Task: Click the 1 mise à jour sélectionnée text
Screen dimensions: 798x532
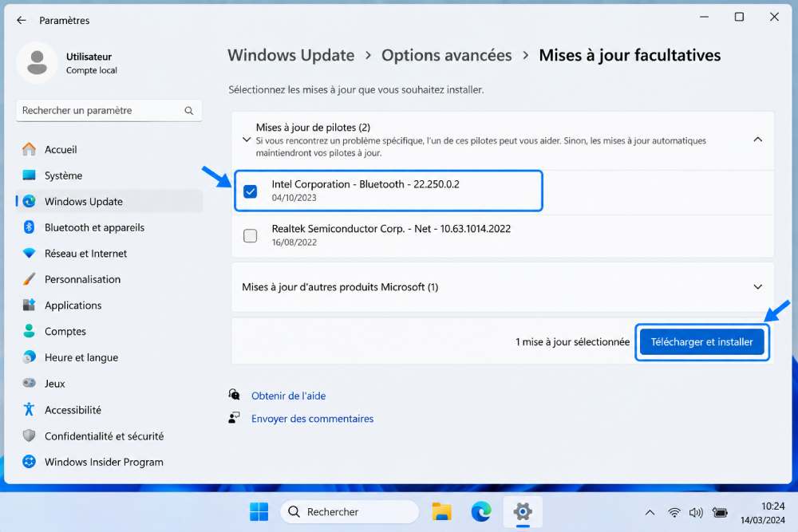Action: [x=572, y=342]
